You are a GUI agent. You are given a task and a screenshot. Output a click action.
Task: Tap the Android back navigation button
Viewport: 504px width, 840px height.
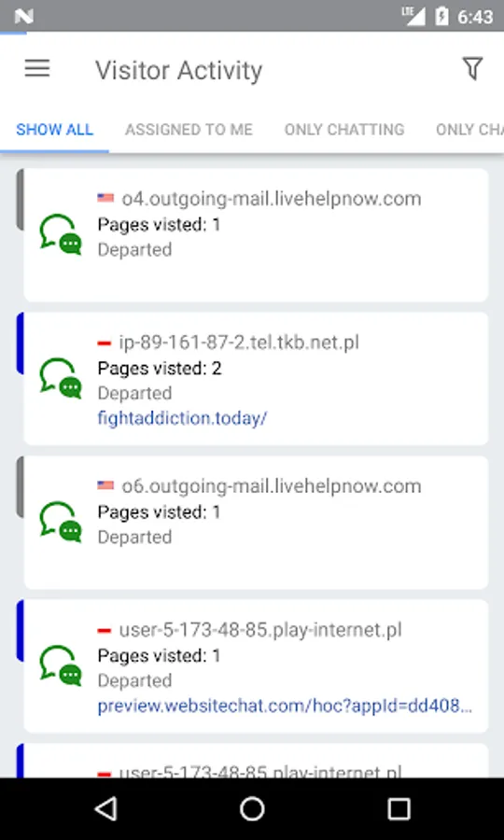point(106,808)
